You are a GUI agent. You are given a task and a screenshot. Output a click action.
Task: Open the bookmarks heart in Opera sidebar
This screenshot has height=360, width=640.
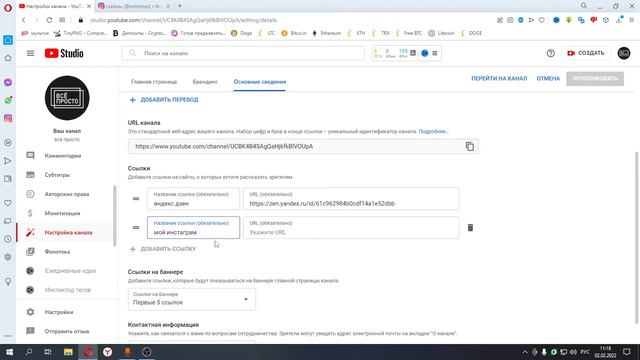8,203
